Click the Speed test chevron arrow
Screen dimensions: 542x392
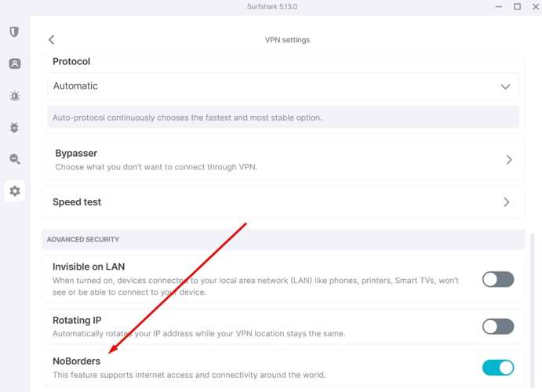tap(507, 202)
